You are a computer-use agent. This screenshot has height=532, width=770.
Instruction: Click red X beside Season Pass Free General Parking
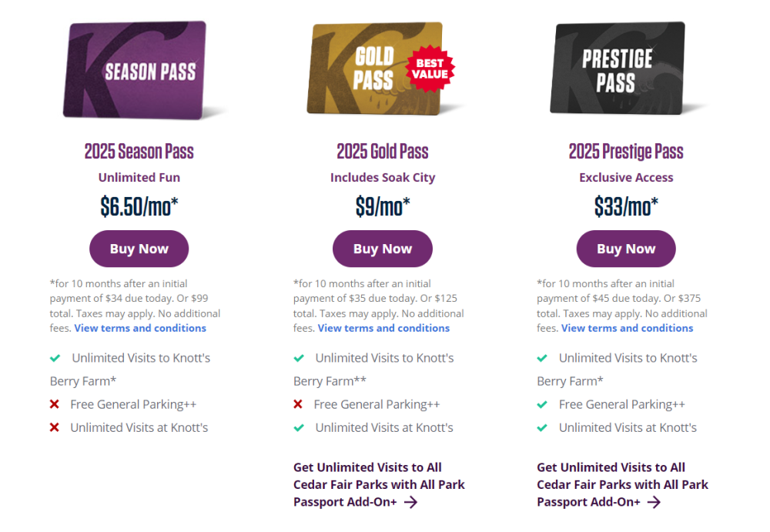(x=55, y=404)
